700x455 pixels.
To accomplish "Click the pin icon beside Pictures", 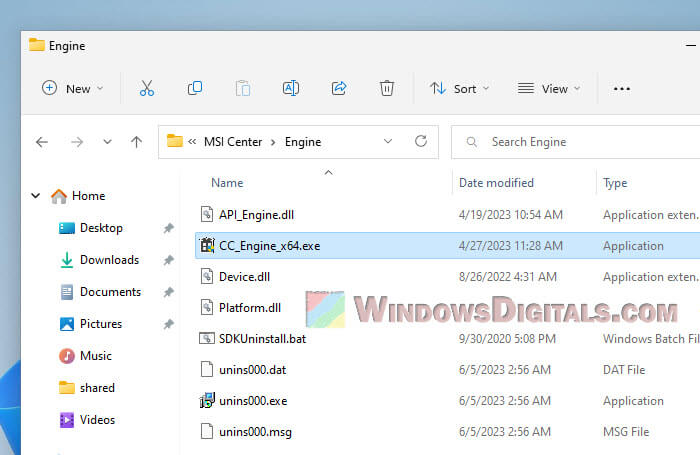I will click(168, 324).
